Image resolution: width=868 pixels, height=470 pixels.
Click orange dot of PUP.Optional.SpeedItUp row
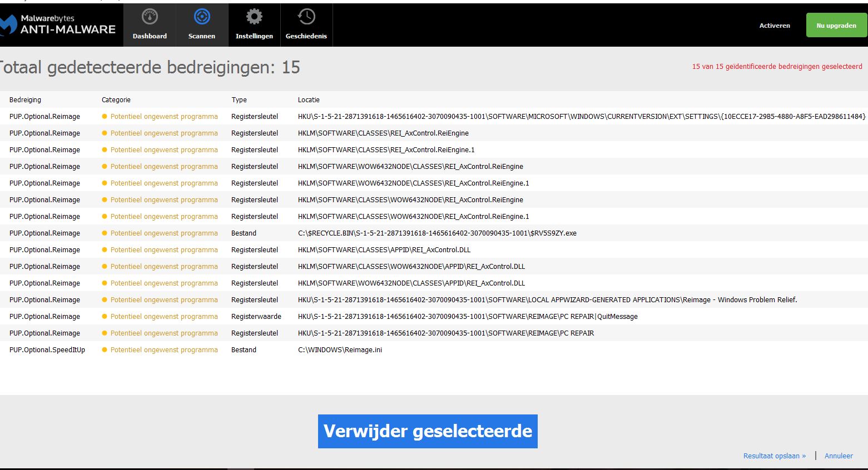pos(105,350)
